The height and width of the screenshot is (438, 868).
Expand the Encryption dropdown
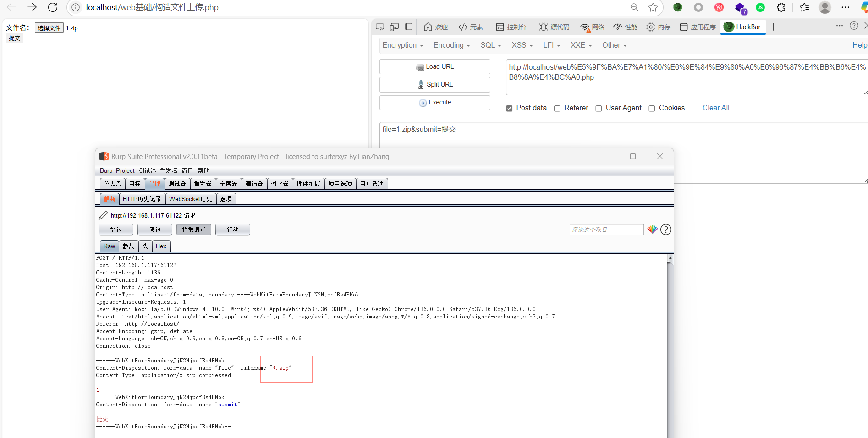[403, 45]
